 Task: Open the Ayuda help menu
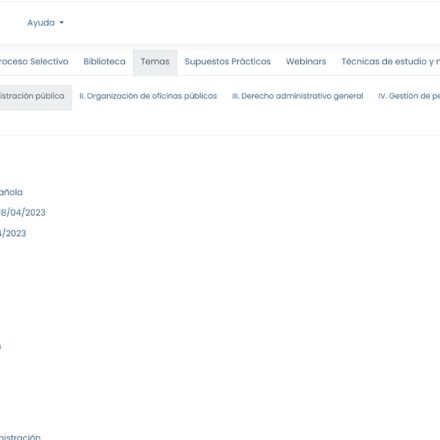click(45, 23)
